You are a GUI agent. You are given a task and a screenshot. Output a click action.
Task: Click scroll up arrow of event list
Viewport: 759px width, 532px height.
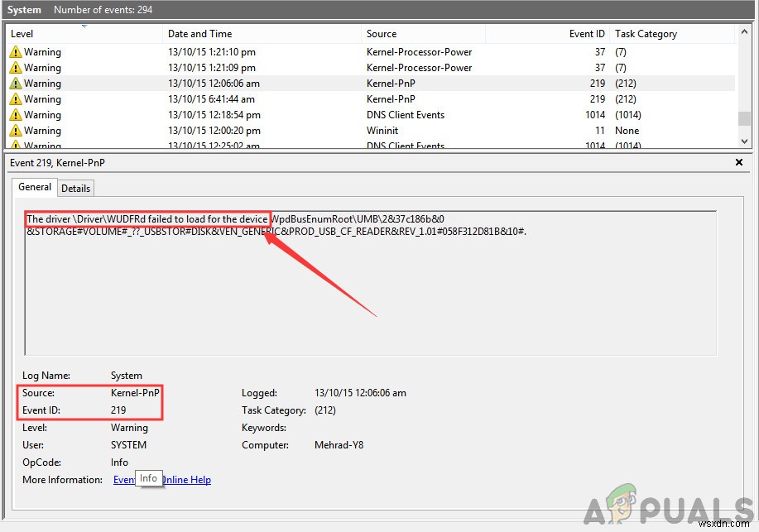(x=744, y=32)
